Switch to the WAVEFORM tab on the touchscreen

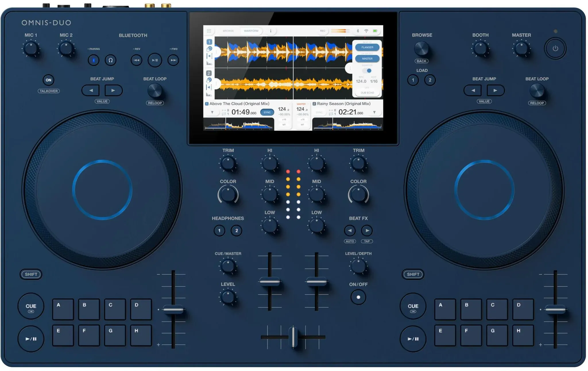[251, 31]
